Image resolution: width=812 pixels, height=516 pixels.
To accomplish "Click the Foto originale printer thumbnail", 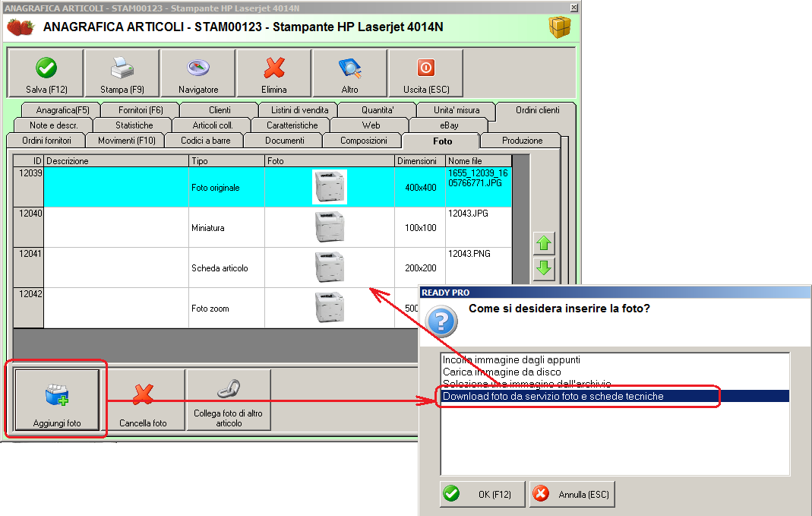I will [x=330, y=186].
